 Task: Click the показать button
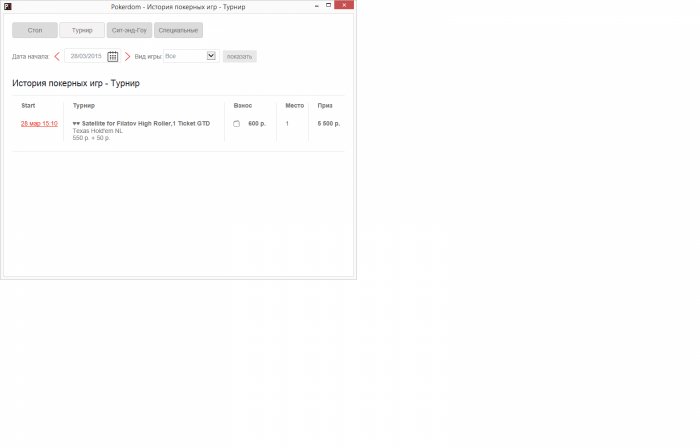click(240, 56)
